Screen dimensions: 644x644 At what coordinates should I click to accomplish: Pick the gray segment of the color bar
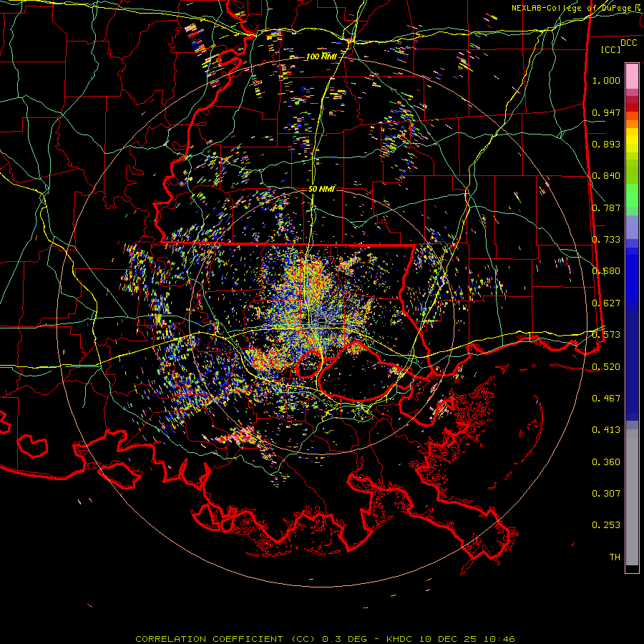tap(632, 497)
